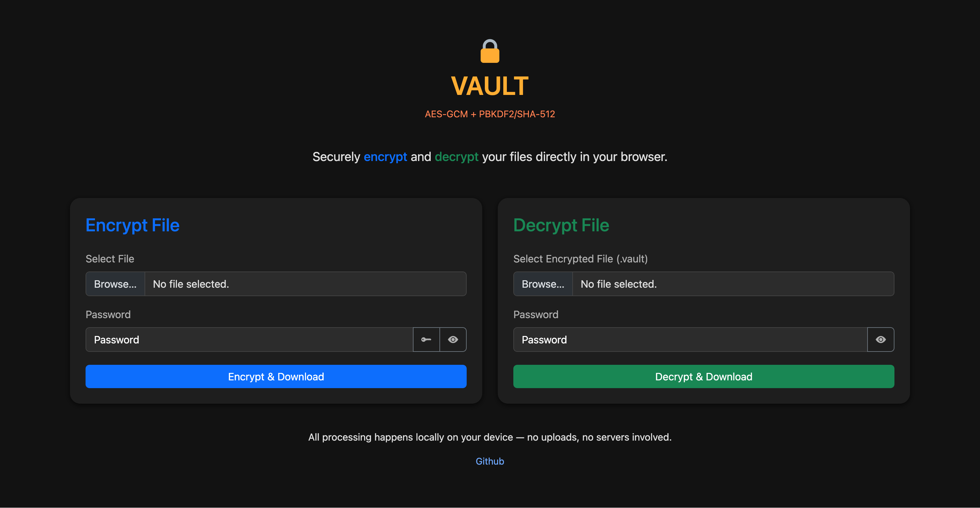Click the Select File label
This screenshot has height=508, width=980.
click(x=110, y=259)
